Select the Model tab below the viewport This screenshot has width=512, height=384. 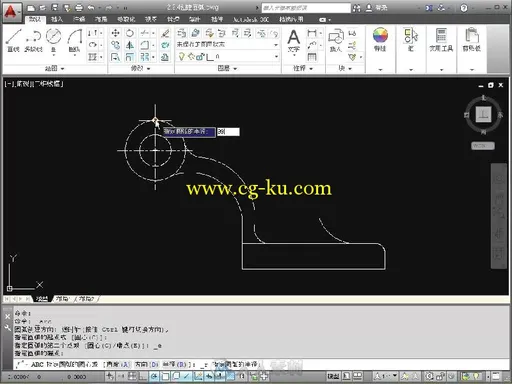(x=42, y=299)
